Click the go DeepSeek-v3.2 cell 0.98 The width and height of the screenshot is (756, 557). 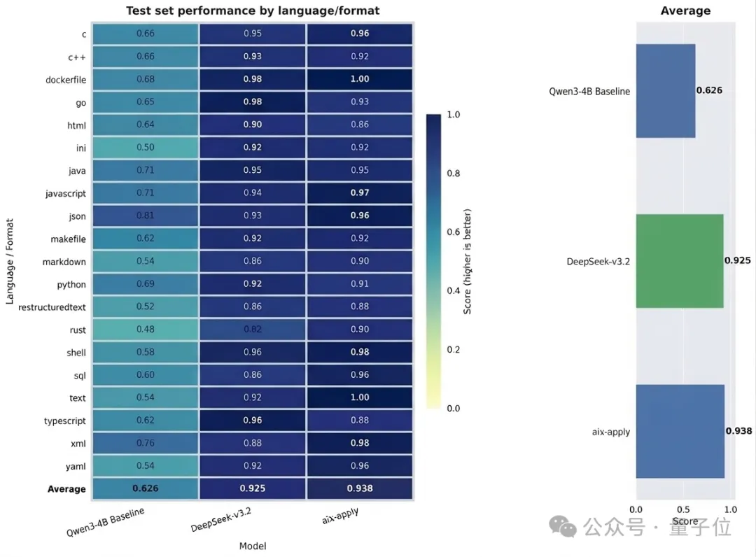click(253, 102)
